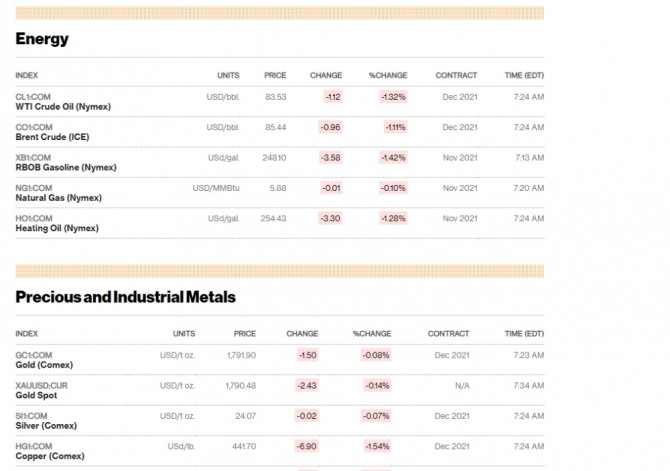Click the XAUUSD:CUR ticker symbol
This screenshot has width=670, height=471.
tap(41, 386)
